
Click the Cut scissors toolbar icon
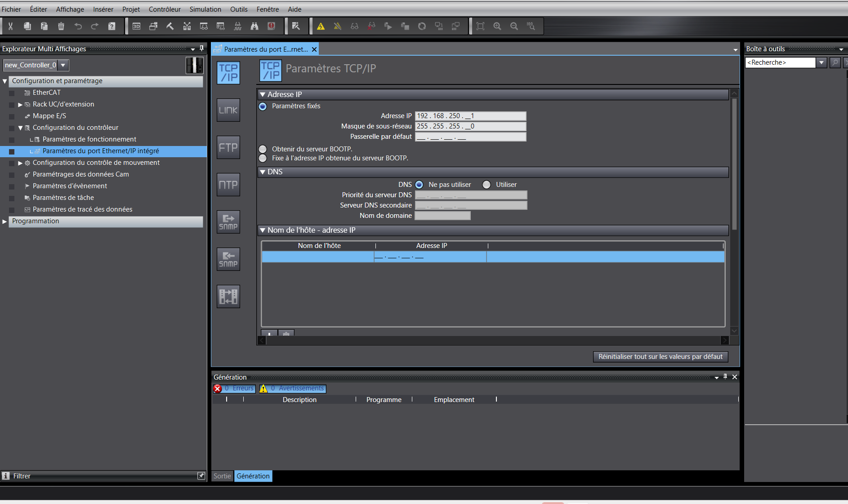click(10, 27)
